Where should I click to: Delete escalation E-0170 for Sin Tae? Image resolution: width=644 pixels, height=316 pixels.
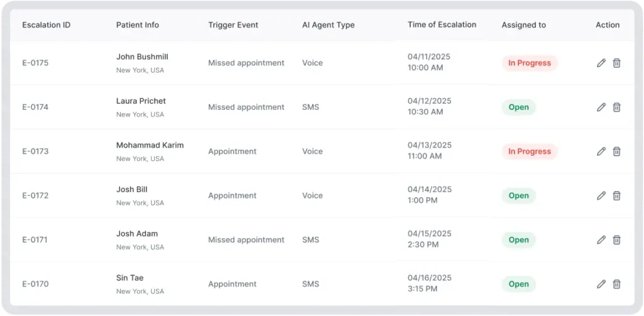point(616,284)
